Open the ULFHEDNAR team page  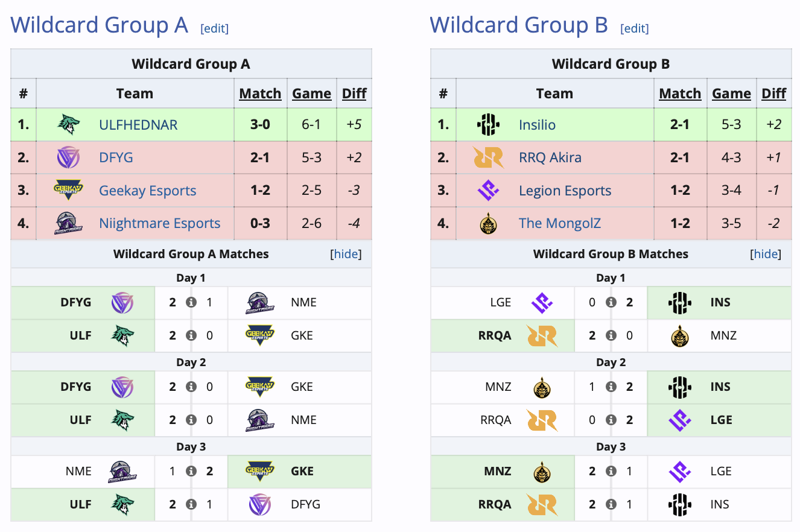[138, 124]
